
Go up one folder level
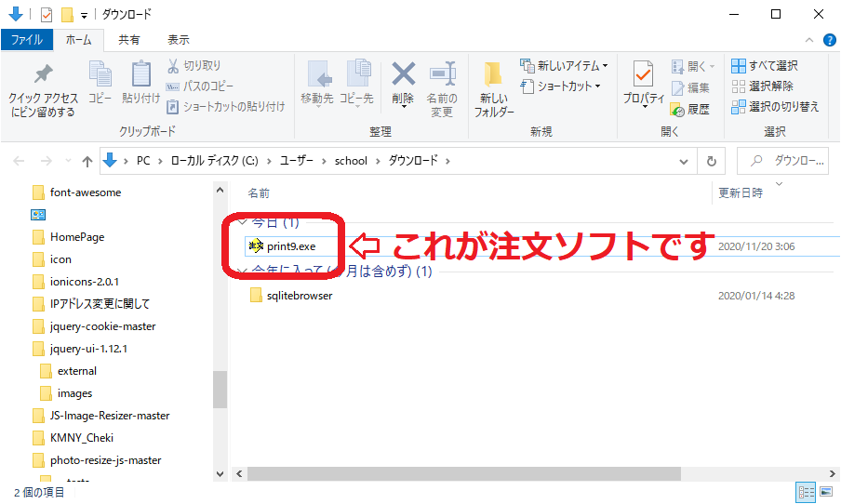[x=87, y=161]
